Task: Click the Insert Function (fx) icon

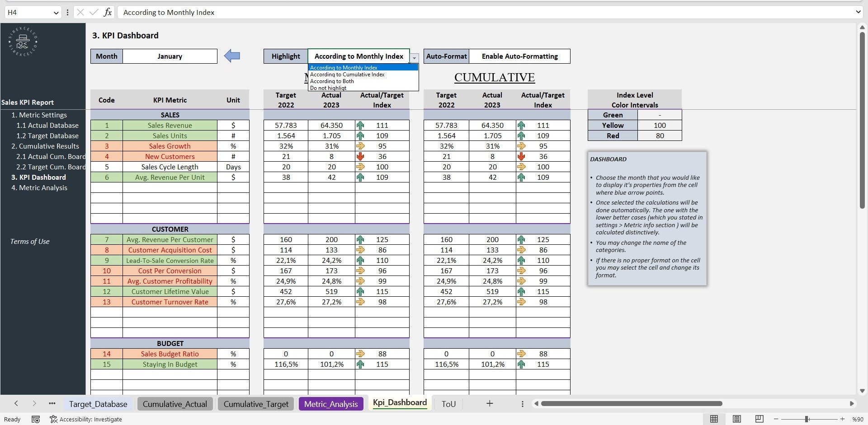Action: tap(108, 12)
